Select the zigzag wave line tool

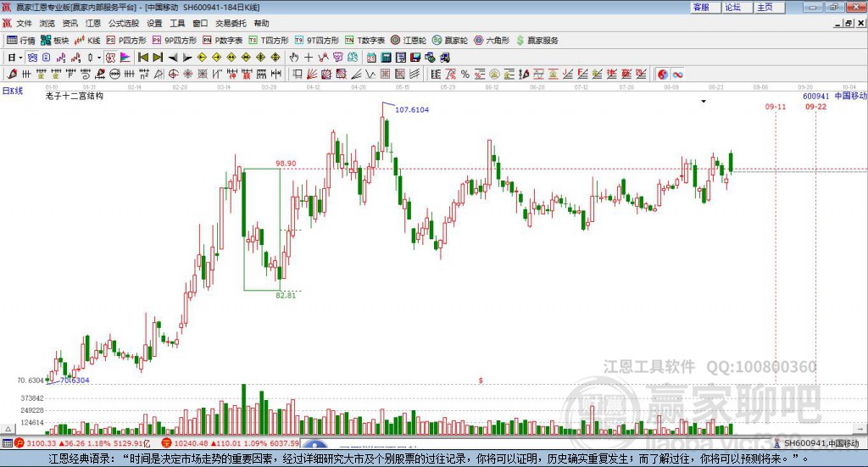[x=370, y=74]
